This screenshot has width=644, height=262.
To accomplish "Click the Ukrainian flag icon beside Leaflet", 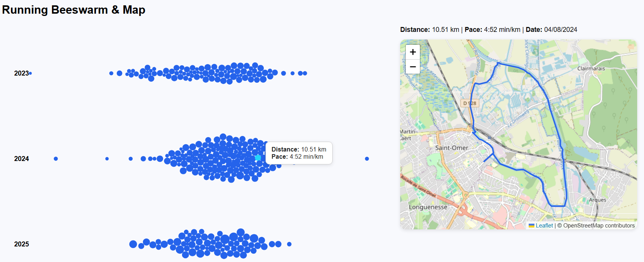I will tap(531, 226).
